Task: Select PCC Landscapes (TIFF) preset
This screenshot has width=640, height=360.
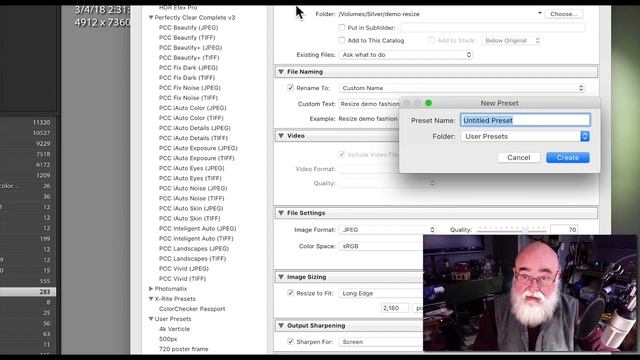Action: (192, 258)
